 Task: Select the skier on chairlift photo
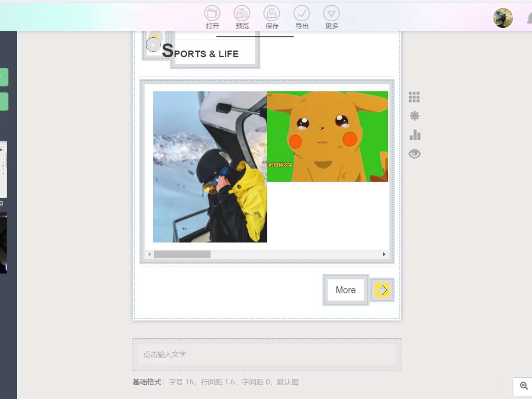[x=210, y=167]
